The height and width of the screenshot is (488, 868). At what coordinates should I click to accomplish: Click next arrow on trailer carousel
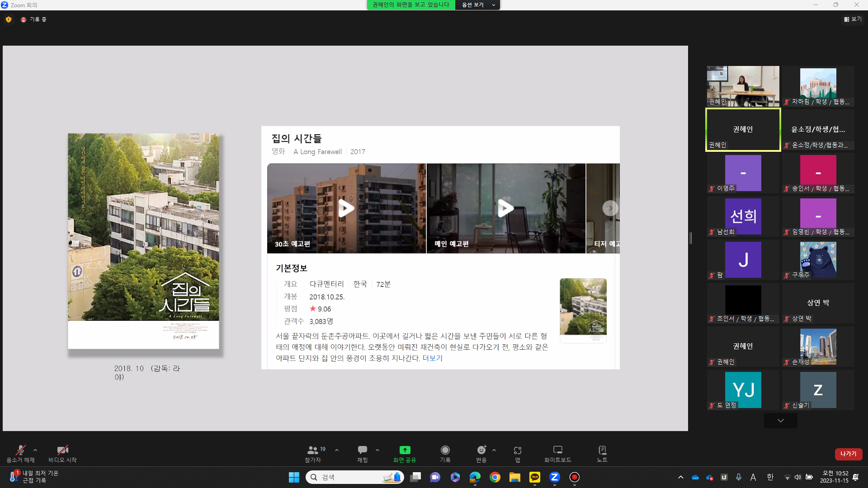(610, 208)
